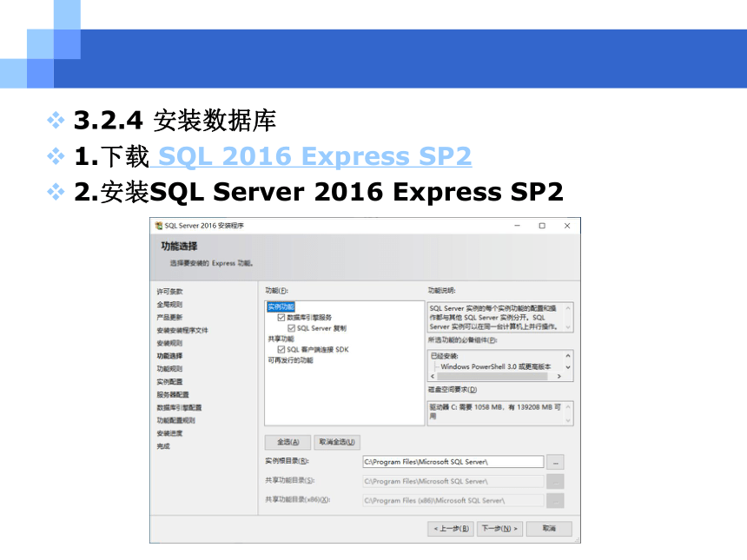Select the 安装安装程序文件 step in sidebar
The height and width of the screenshot is (560, 747).
tap(182, 330)
